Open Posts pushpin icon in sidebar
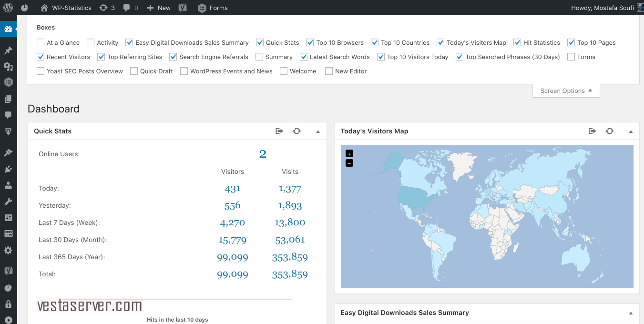 pyautogui.click(x=8, y=51)
